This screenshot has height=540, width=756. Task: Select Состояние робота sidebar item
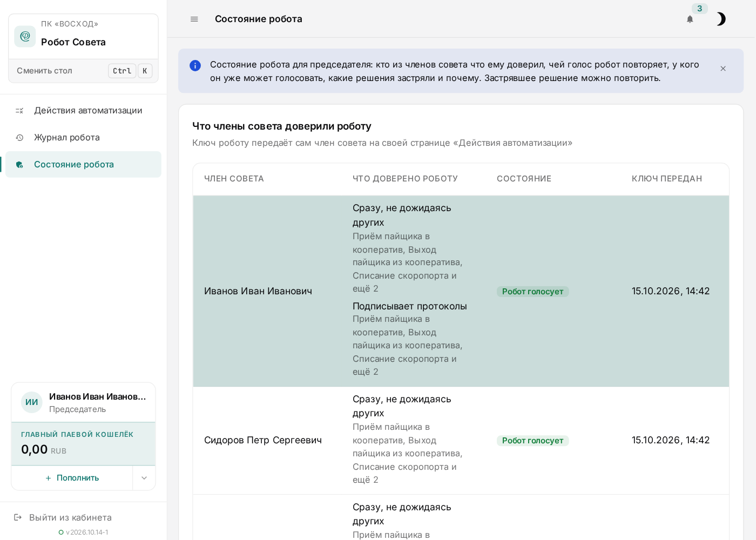coord(84,164)
